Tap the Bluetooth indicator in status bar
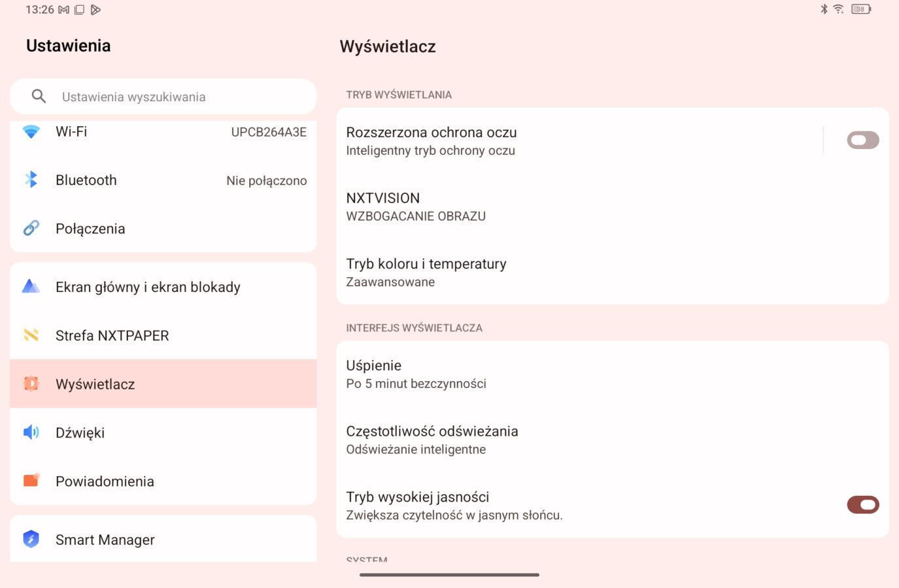 (x=824, y=9)
